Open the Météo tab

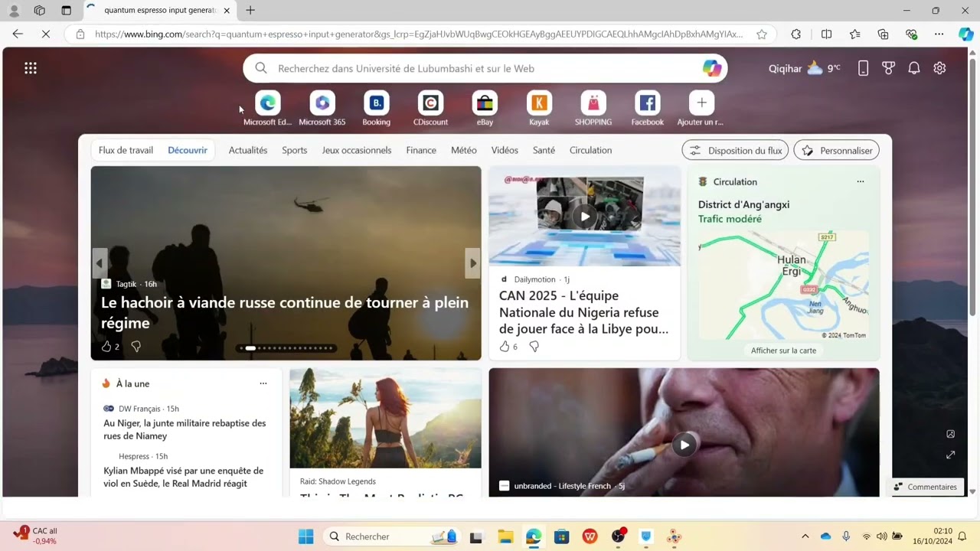point(464,150)
